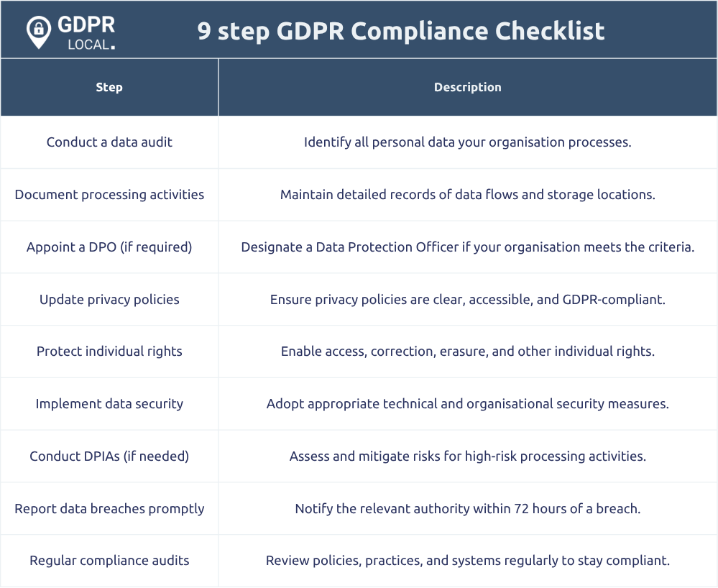Click 'Review policies, practices, and systems' description
The image size is (718, 588).
click(x=467, y=561)
